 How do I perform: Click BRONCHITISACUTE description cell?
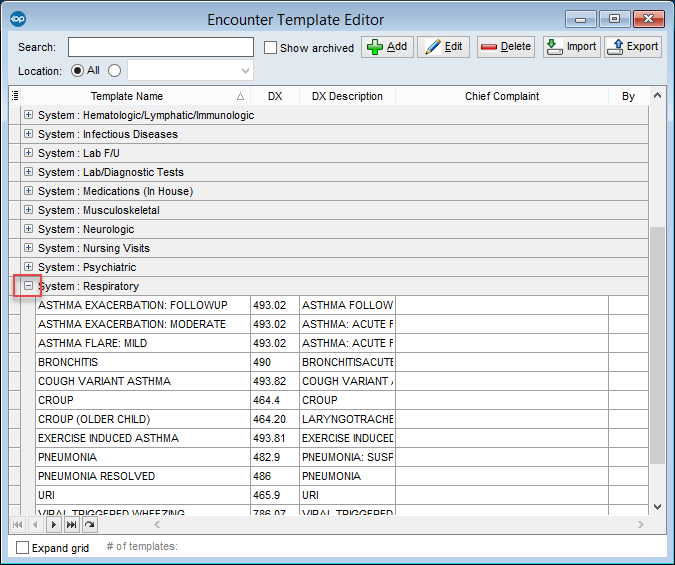347,362
